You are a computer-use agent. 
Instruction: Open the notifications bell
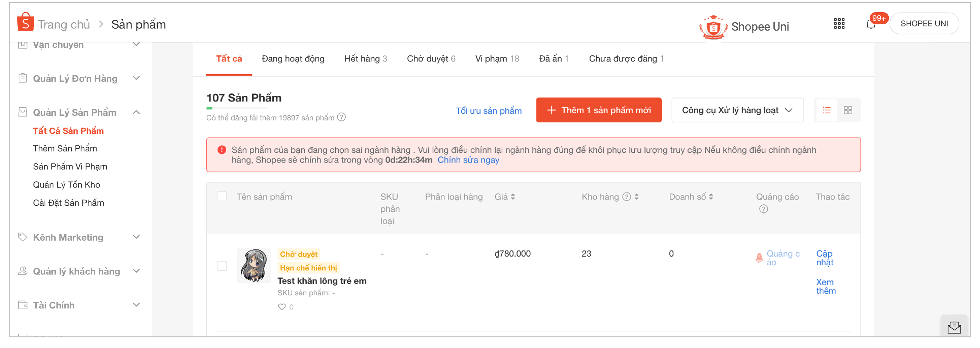click(x=871, y=24)
